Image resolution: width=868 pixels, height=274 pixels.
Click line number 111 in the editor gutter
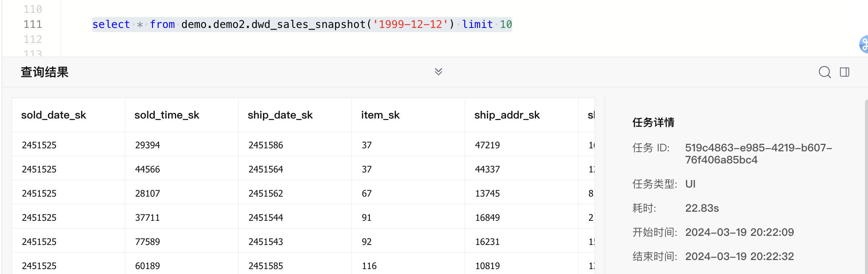(33, 25)
